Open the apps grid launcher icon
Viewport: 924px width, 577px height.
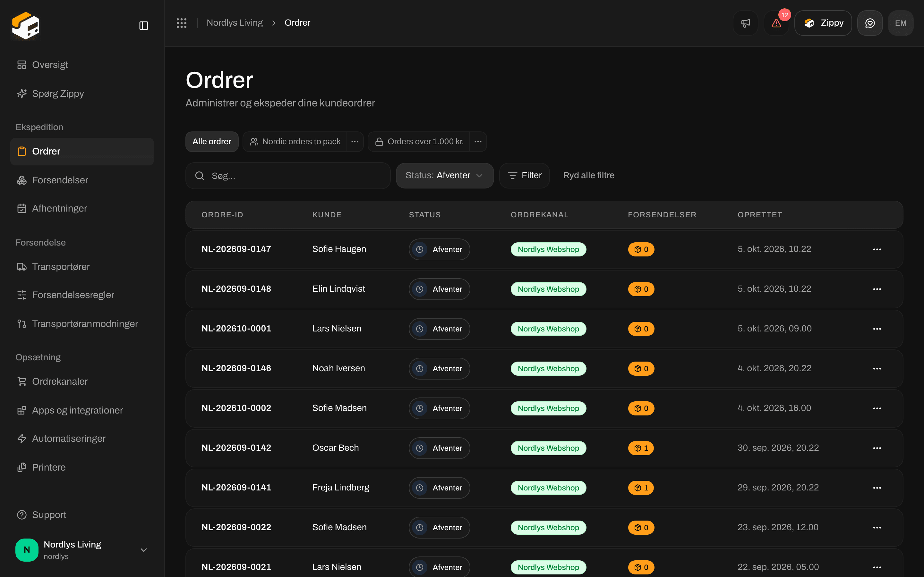[x=181, y=23]
